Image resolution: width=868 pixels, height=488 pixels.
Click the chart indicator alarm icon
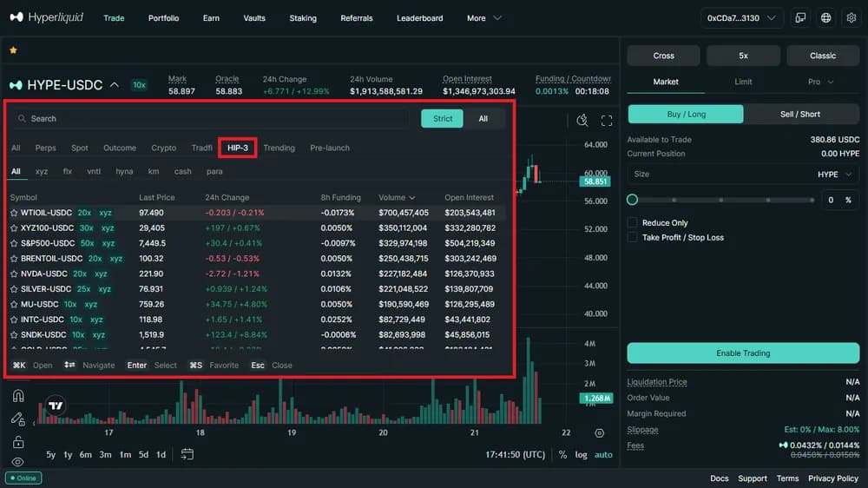click(582, 120)
